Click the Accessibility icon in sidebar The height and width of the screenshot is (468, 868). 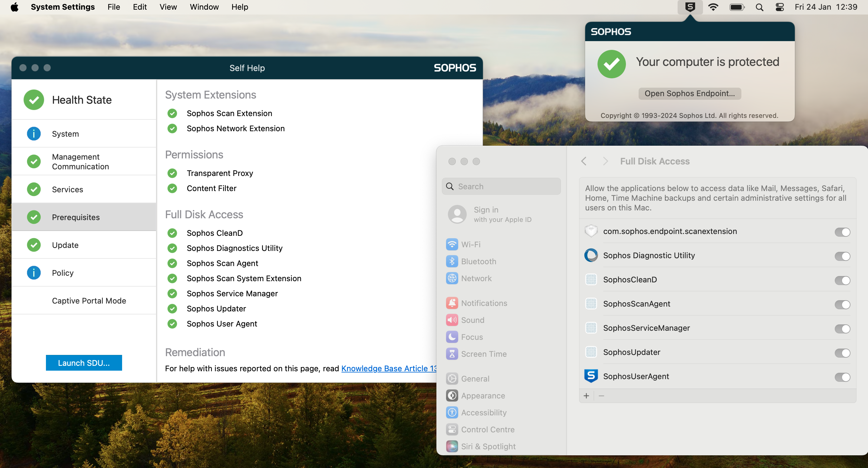[452, 412]
